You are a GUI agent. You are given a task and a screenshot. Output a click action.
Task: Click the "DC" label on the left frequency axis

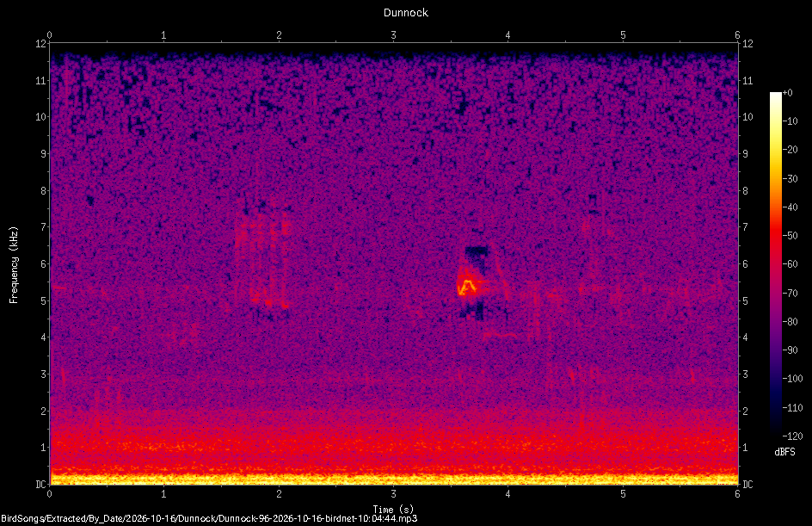point(40,485)
